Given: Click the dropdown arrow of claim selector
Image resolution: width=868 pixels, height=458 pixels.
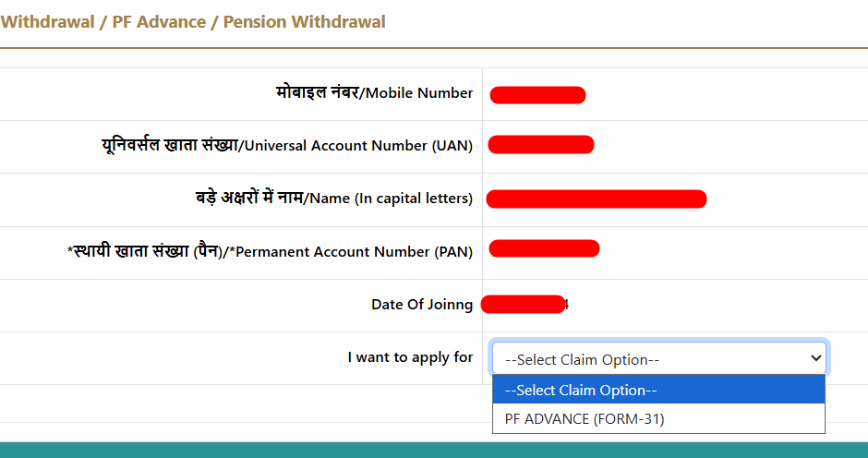Looking at the screenshot, I should pyautogui.click(x=815, y=358).
